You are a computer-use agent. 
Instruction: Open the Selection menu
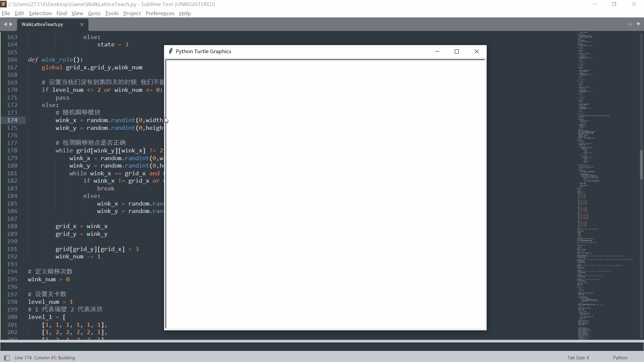(x=40, y=13)
